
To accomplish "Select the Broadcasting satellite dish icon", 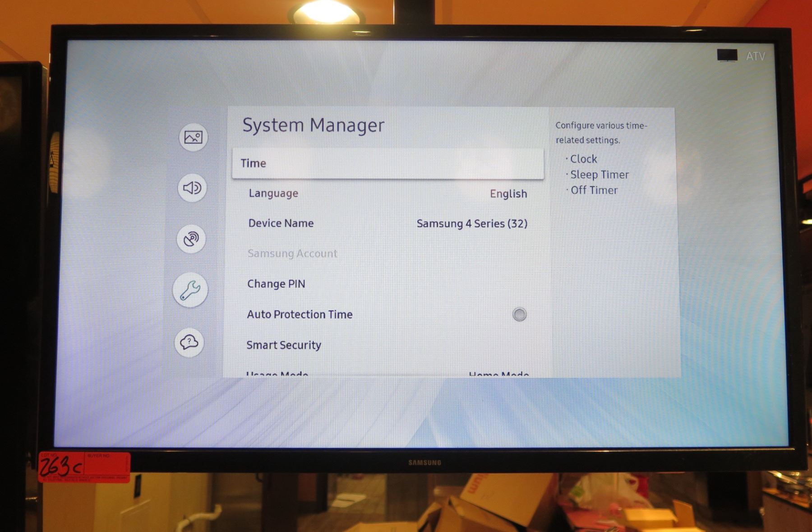I will point(191,239).
